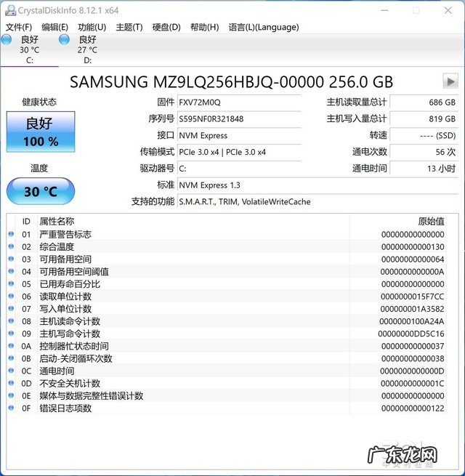Click status dot for row 0A 控制器忙状态时间
The width and height of the screenshot is (465, 476).
11,346
